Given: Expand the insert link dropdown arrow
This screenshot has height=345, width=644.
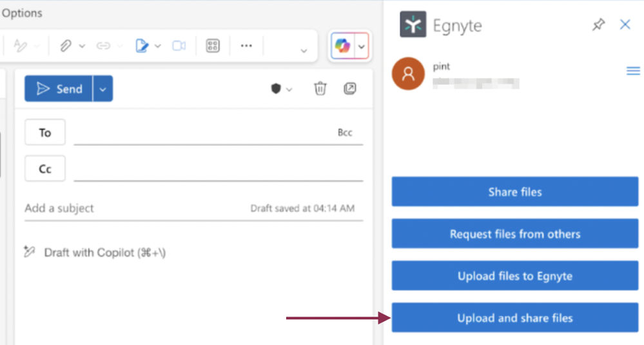Looking at the screenshot, I should (119, 46).
